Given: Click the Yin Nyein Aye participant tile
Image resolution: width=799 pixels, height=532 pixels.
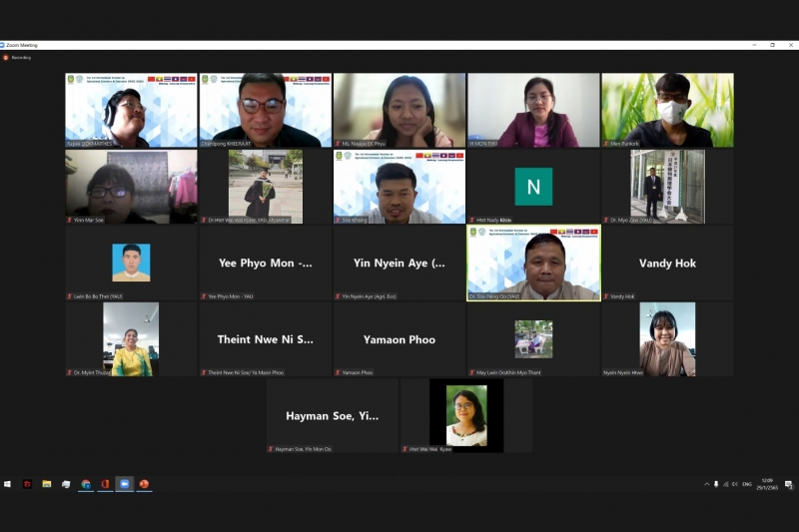Looking at the screenshot, I should pyautogui.click(x=399, y=263).
